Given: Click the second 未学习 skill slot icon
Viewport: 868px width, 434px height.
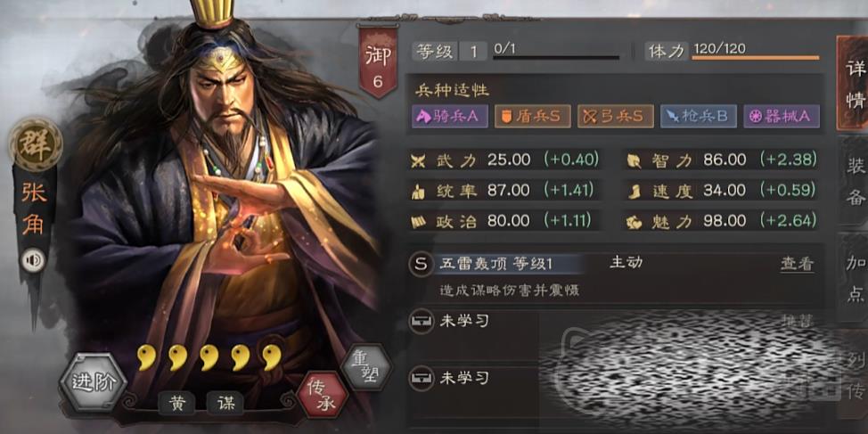Looking at the screenshot, I should pos(421,378).
